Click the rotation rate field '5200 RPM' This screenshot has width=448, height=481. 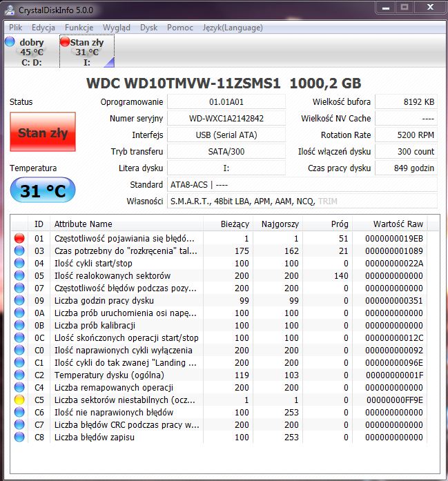406,135
